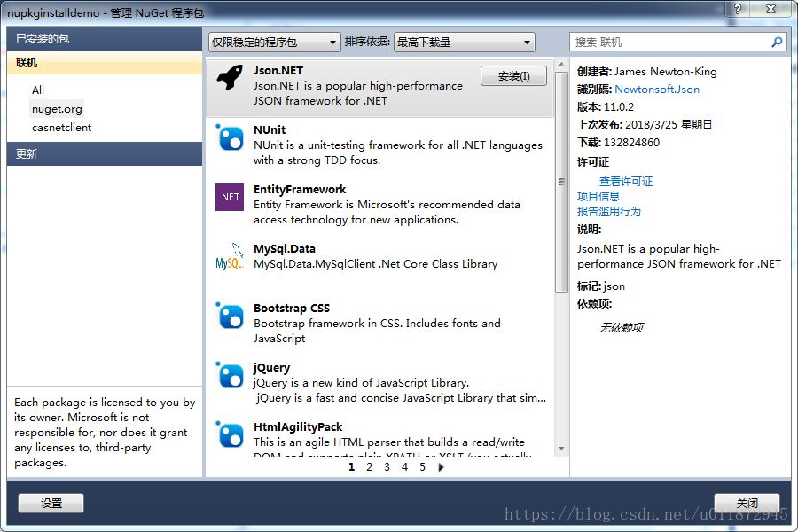Select the 联机 section header
This screenshot has width=798, height=532.
click(105, 63)
